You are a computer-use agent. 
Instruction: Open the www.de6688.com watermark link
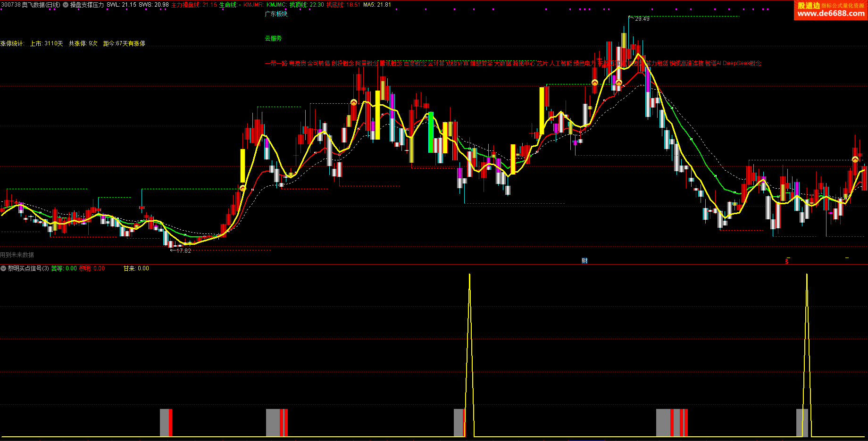click(831, 14)
